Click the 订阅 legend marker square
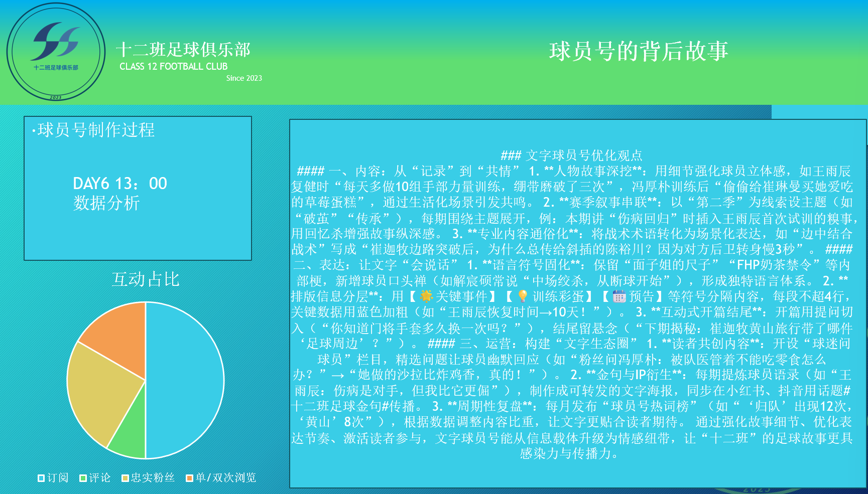The width and height of the screenshot is (868, 494). click(41, 478)
